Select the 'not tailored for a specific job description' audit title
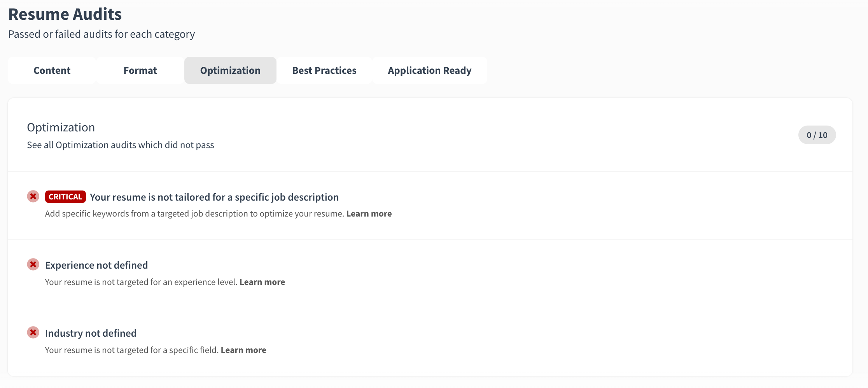 click(x=214, y=197)
